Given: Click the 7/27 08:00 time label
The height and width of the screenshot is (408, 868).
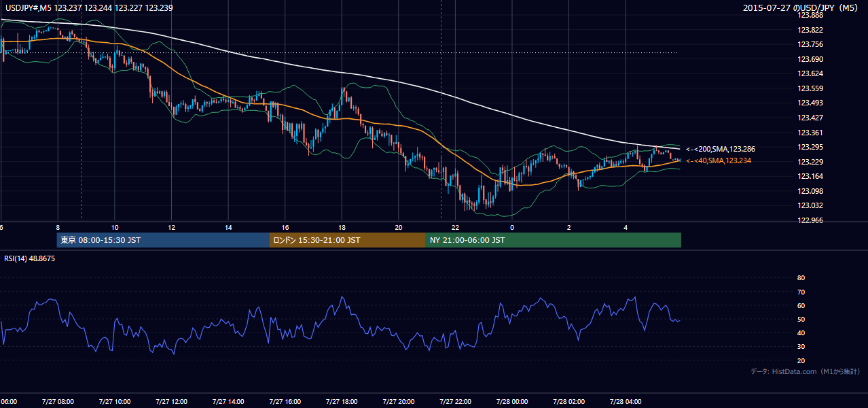Looking at the screenshot, I should (x=57, y=402).
